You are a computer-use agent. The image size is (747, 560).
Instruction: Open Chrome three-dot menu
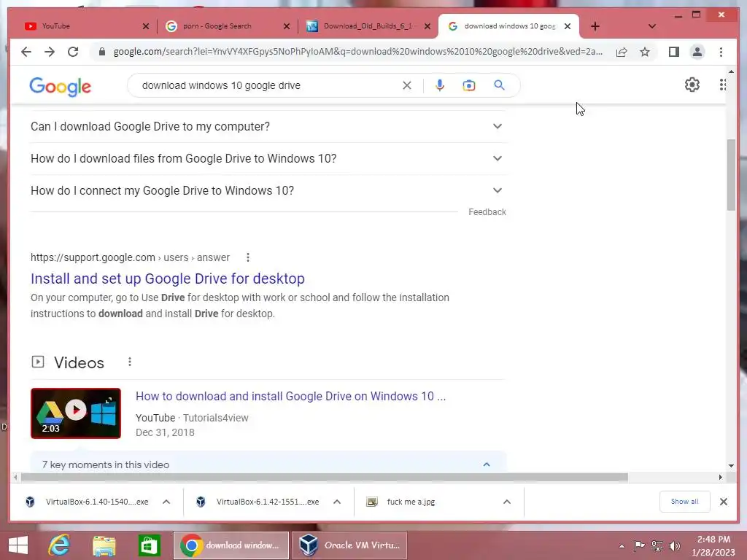[721, 52]
